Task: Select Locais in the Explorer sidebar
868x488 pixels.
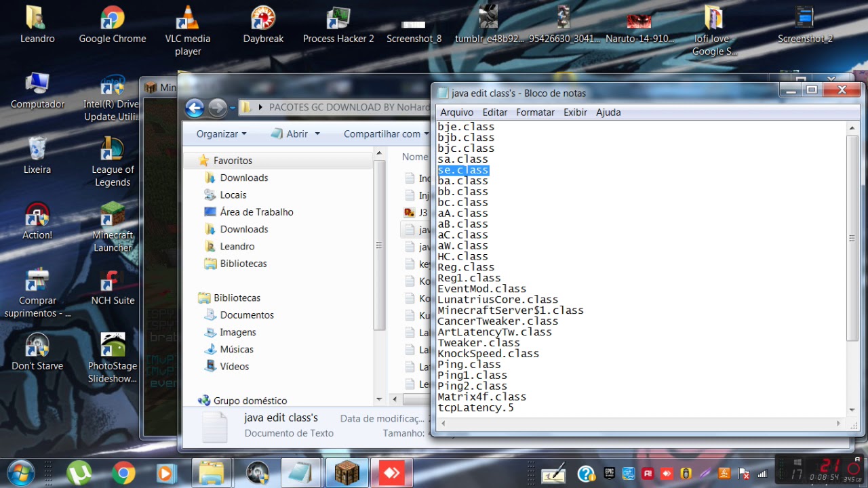Action: tap(233, 195)
